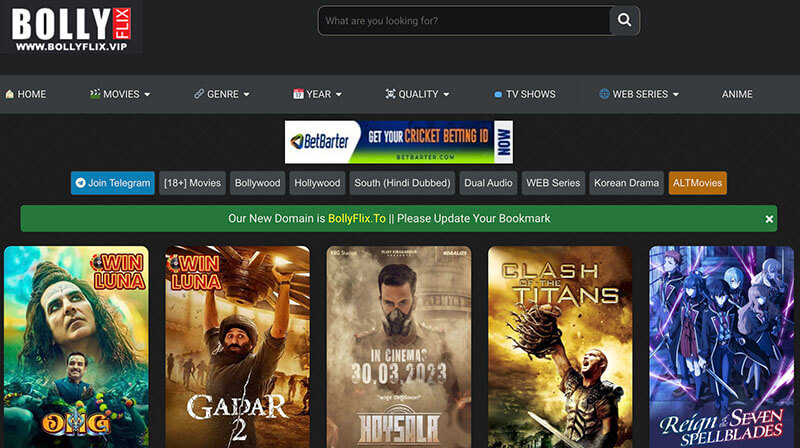Open the WEB SERIES menu
The height and width of the screenshot is (448, 800).
[x=639, y=94]
